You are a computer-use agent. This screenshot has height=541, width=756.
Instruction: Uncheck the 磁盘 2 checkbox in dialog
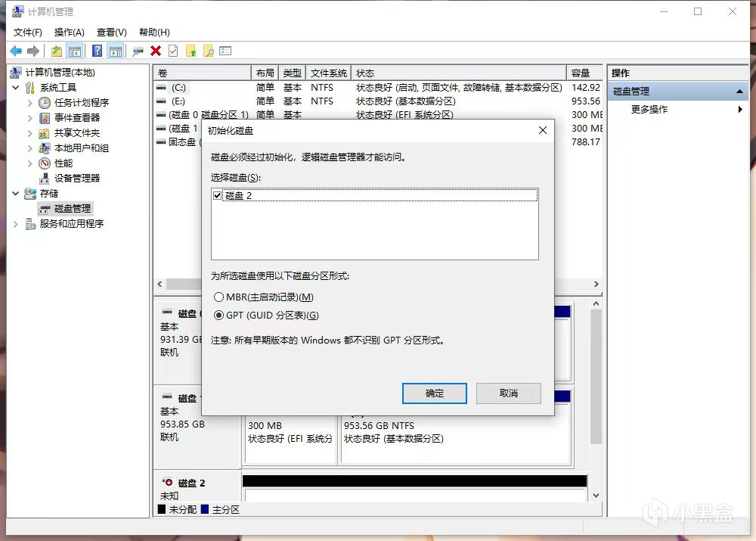pyautogui.click(x=217, y=195)
